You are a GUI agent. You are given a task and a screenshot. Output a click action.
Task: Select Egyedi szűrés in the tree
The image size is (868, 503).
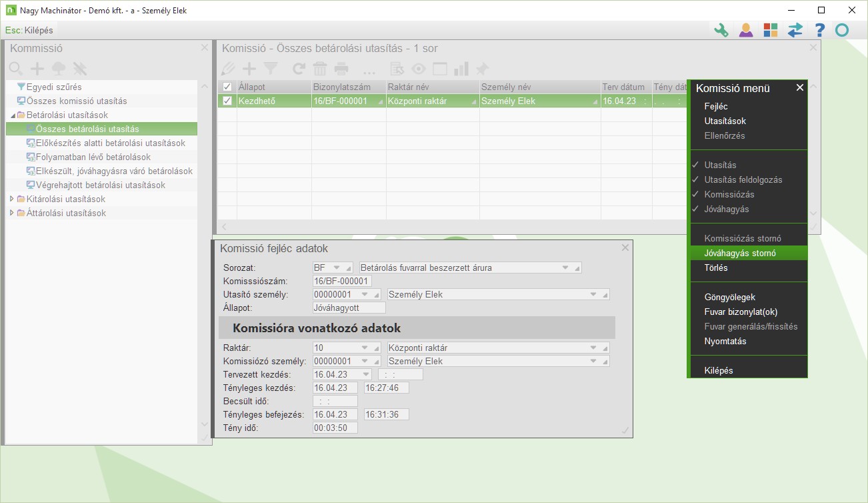pos(54,87)
